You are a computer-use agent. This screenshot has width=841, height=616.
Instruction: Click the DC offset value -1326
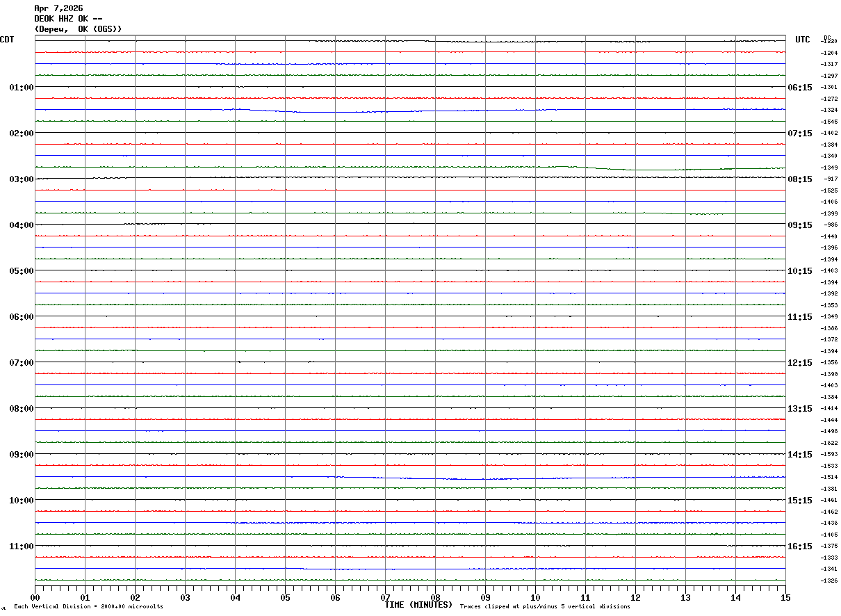pos(829,581)
